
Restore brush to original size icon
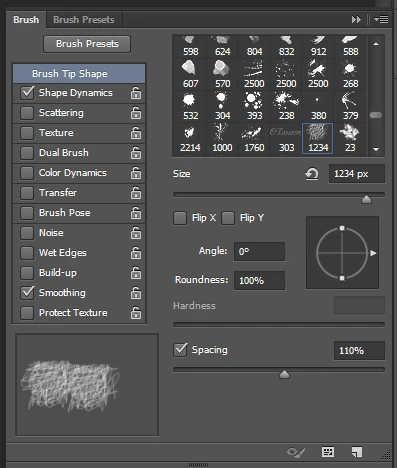[312, 174]
